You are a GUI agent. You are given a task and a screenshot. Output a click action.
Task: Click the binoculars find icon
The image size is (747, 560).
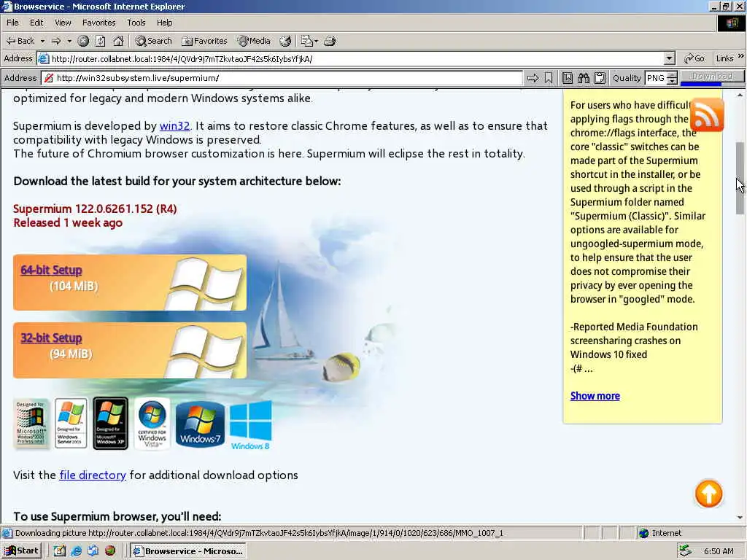tap(584, 78)
